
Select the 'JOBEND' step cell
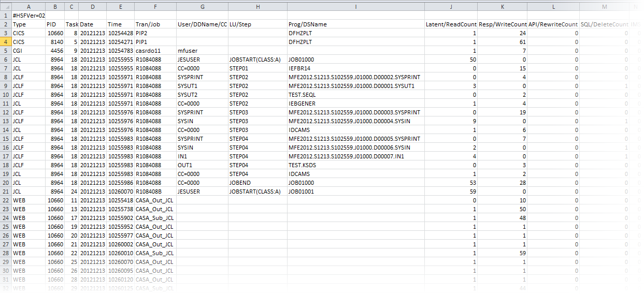click(x=239, y=183)
